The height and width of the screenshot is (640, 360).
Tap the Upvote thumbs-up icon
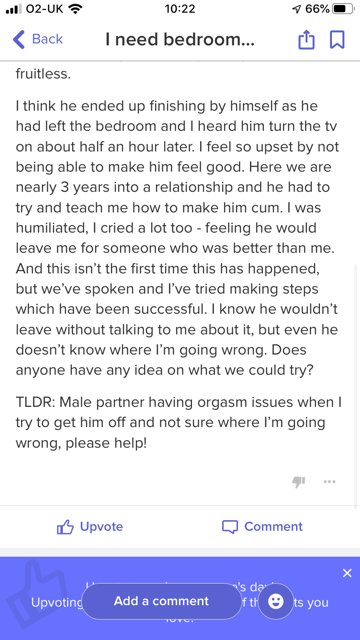point(65,527)
